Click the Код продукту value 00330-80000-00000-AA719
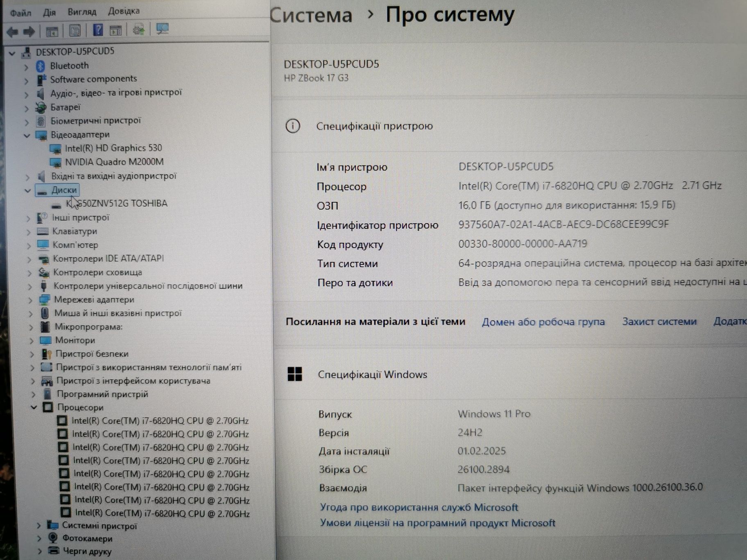 pyautogui.click(x=523, y=244)
